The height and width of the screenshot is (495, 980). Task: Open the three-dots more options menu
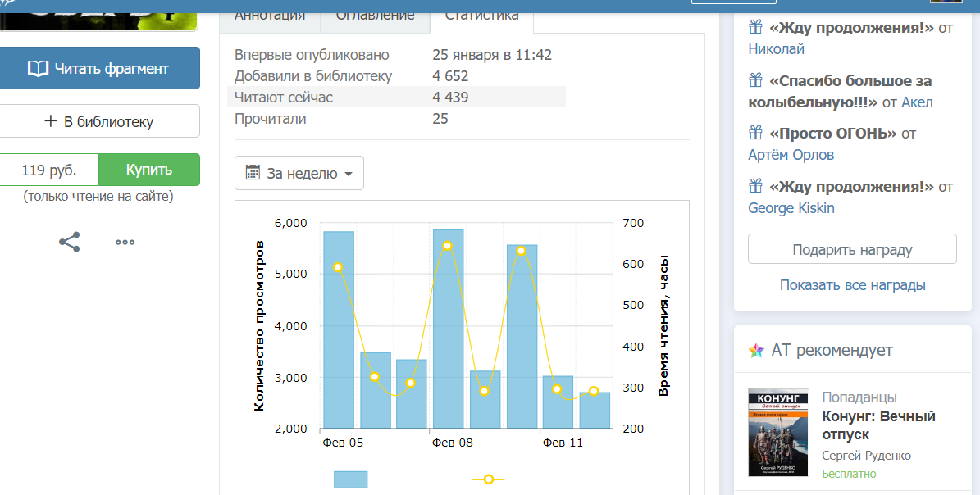click(125, 242)
